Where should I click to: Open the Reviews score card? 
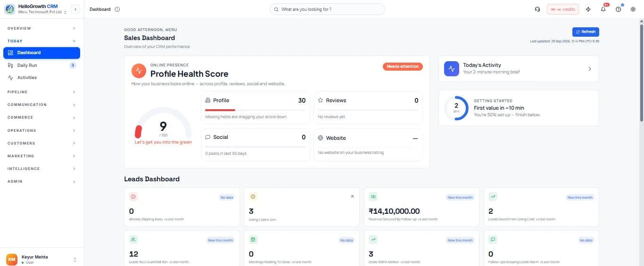pyautogui.click(x=368, y=108)
